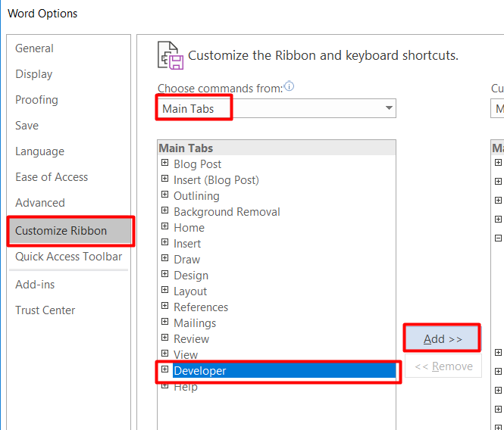504x430 pixels.
Task: Select View in the list
Action: click(186, 355)
